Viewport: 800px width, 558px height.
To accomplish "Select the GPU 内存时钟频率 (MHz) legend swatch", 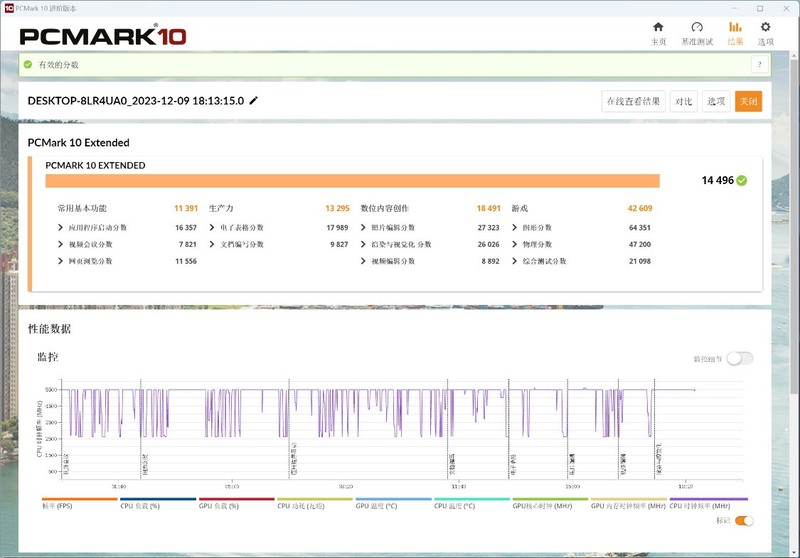I will pyautogui.click(x=629, y=499).
